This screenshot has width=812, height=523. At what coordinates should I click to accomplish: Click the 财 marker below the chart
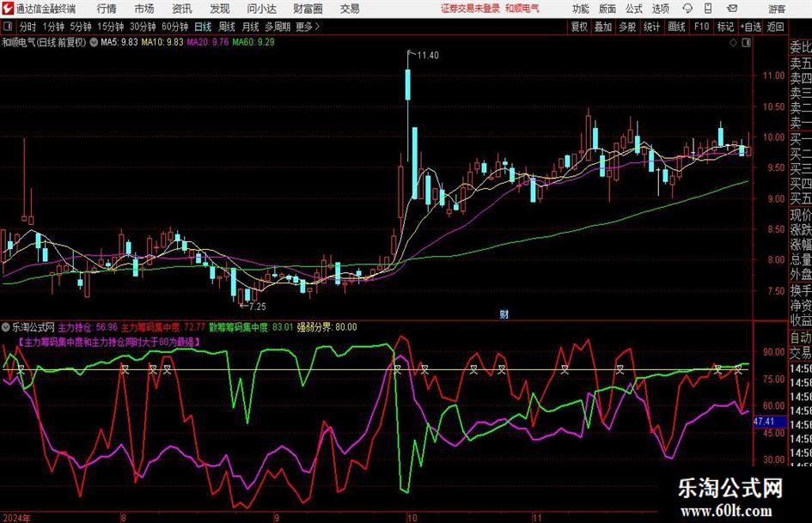(x=504, y=313)
